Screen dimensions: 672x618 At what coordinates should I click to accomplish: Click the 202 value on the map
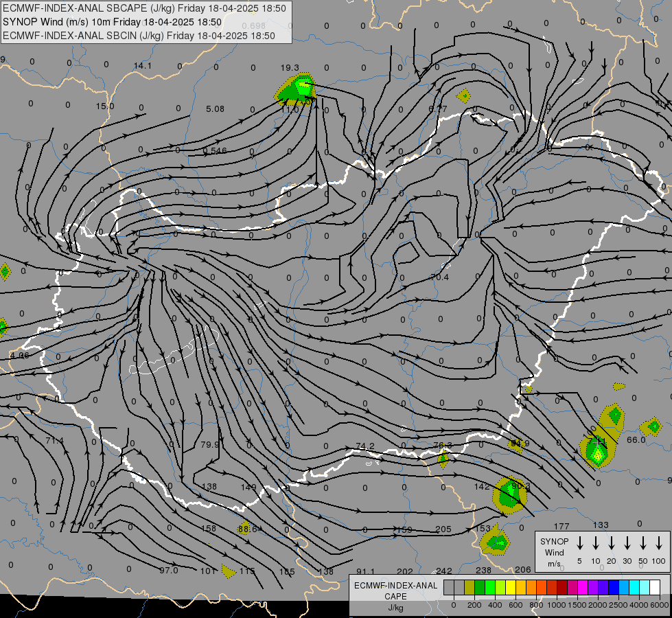tap(404, 571)
